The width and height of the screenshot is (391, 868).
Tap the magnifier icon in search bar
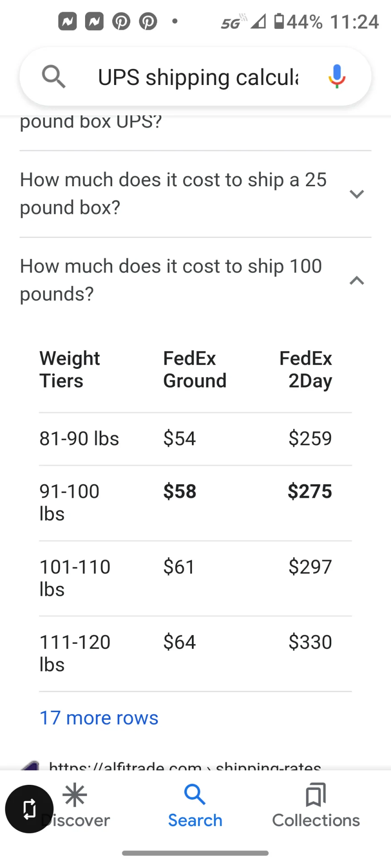[53, 76]
